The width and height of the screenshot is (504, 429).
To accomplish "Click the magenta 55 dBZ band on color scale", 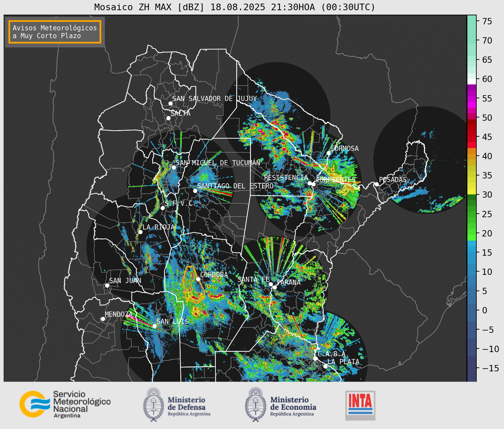I will click(x=472, y=99).
